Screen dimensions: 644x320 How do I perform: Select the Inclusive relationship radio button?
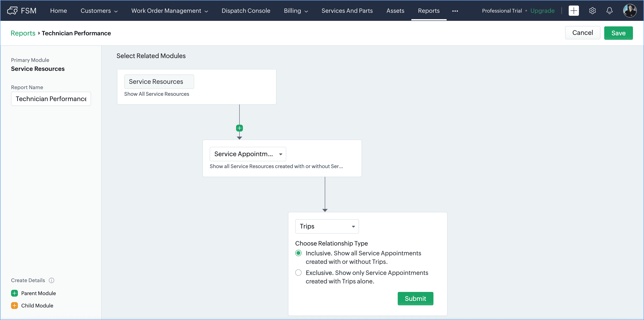coord(298,253)
